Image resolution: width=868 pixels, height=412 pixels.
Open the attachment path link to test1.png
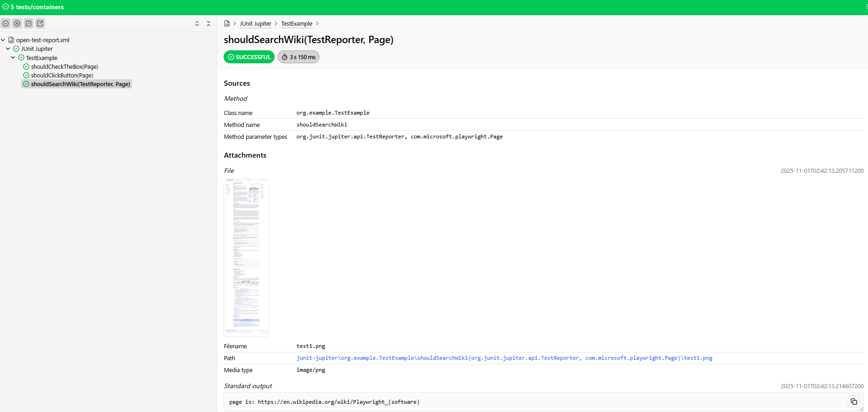point(504,358)
